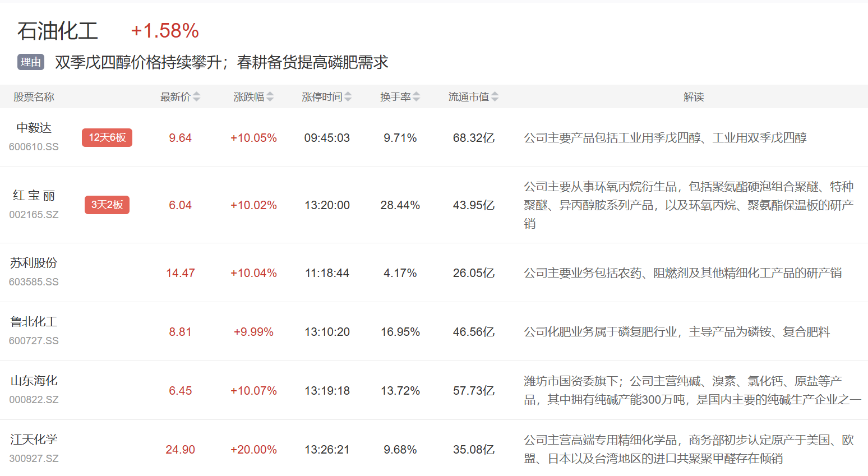
Task: Click the +10.04% change value
Action: point(253,273)
